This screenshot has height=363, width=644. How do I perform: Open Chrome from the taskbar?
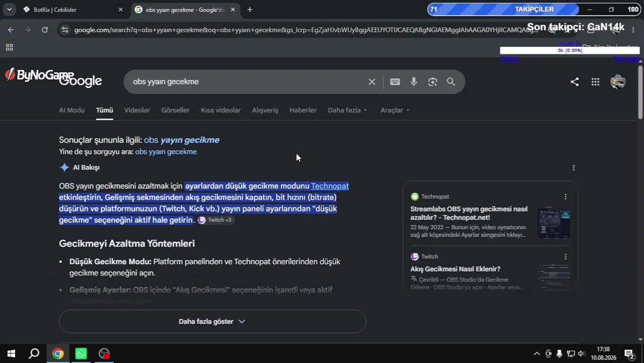[x=58, y=353]
